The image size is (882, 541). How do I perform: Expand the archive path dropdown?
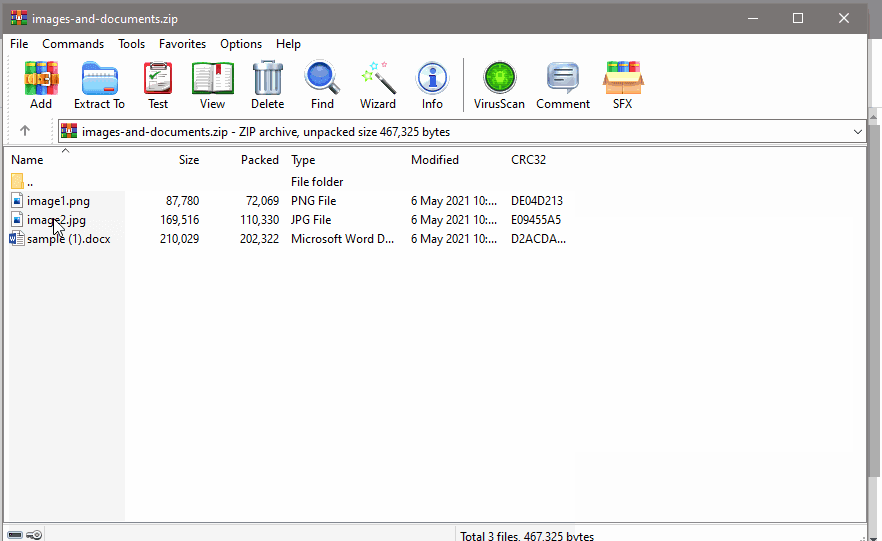pos(858,132)
